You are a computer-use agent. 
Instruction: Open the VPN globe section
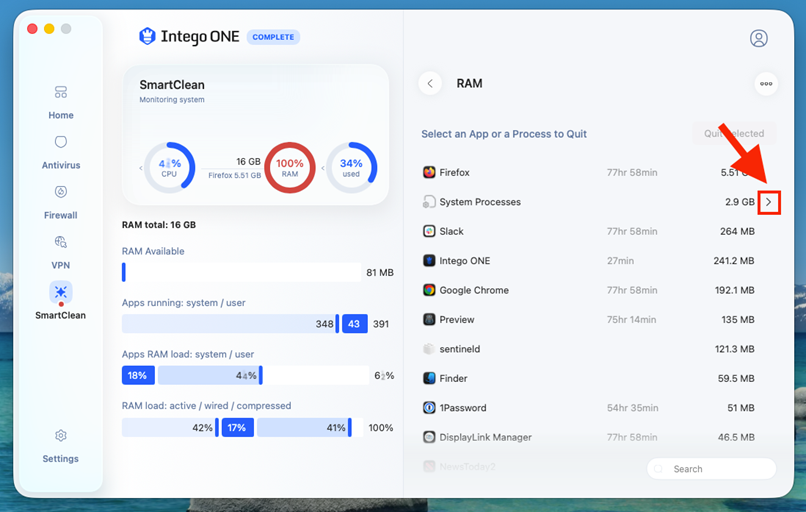tap(61, 252)
